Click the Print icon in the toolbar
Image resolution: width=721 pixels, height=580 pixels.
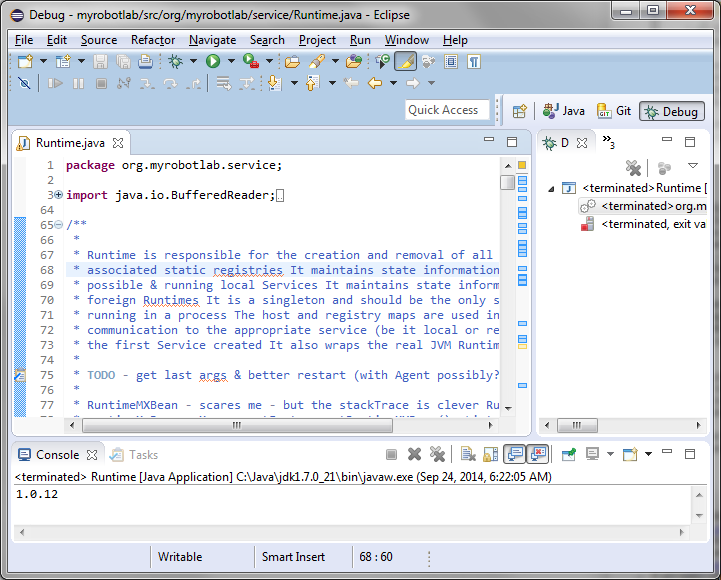pos(145,61)
